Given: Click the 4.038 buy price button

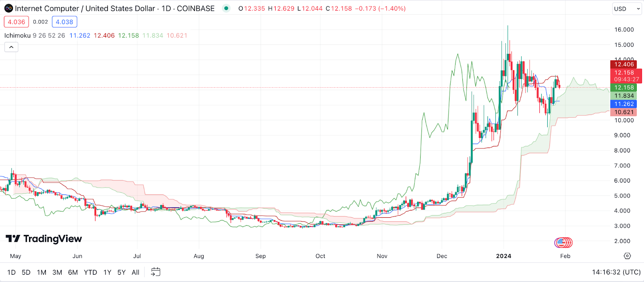Looking at the screenshot, I should tap(64, 22).
